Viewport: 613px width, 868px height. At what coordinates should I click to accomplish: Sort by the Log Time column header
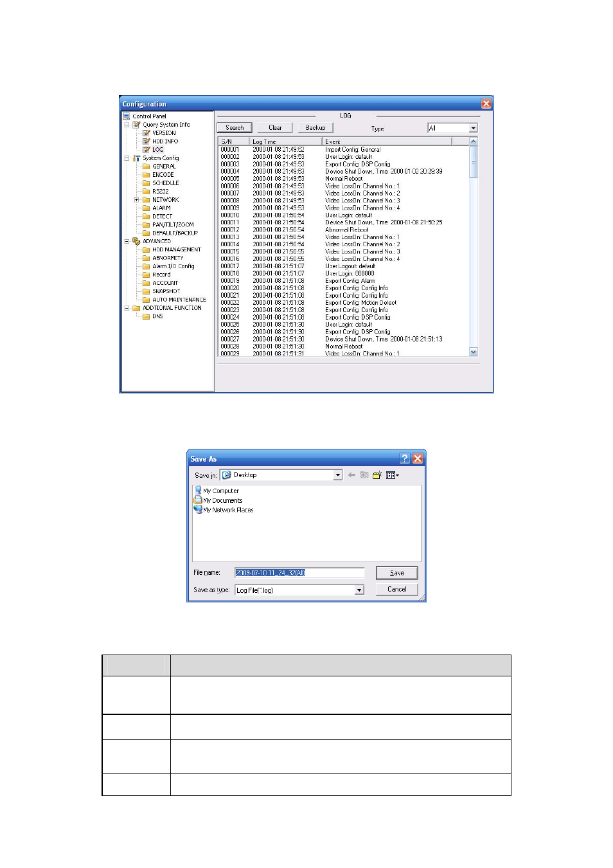(285, 141)
